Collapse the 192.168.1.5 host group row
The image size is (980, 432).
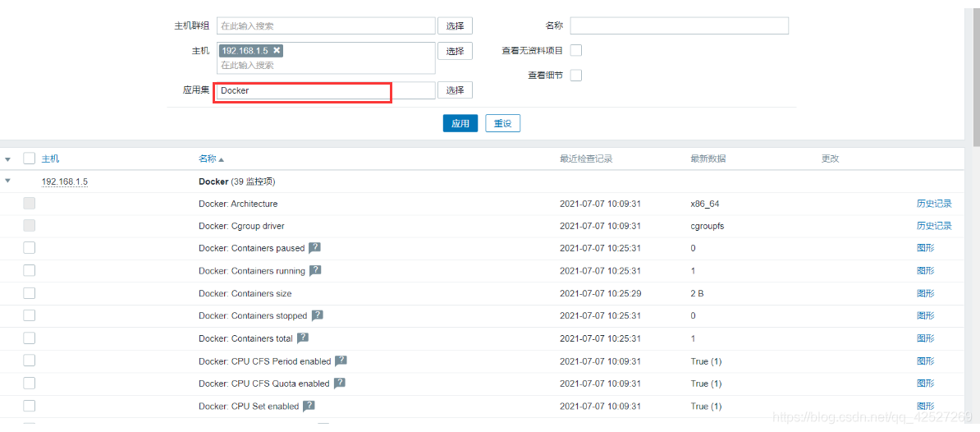pos(8,182)
